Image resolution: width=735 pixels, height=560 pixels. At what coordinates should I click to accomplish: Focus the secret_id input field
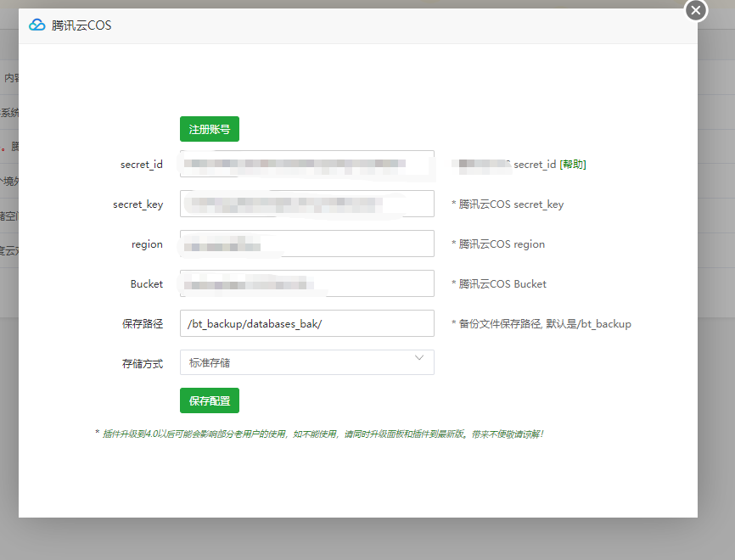tap(306, 164)
